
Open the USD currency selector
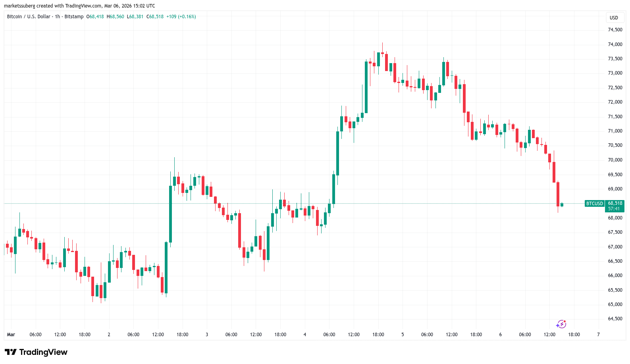[x=614, y=17]
